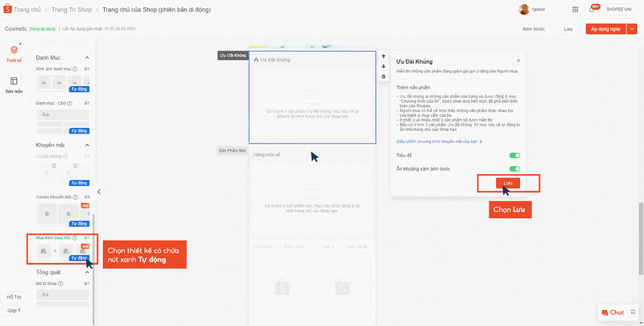The image size is (644, 326).
Task: Switch to the Bản mẫu templates panel
Action: point(14,84)
